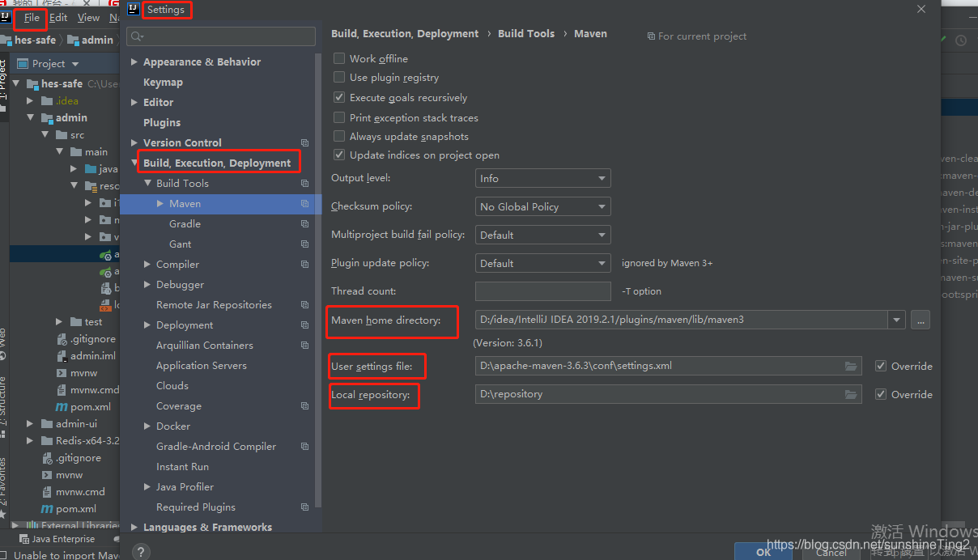
Task: Open the File menu
Action: tap(32, 17)
